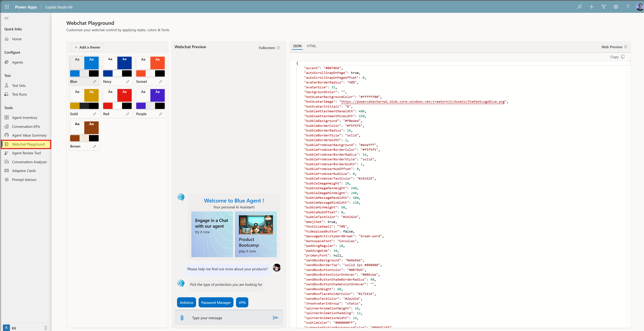Viewport: 644px width, 331px height.
Task: Edit the Sunset theme with pencil icon
Action: 160,81
